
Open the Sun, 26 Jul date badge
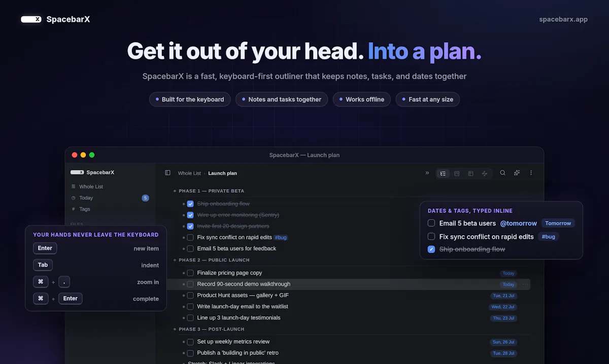pos(503,342)
